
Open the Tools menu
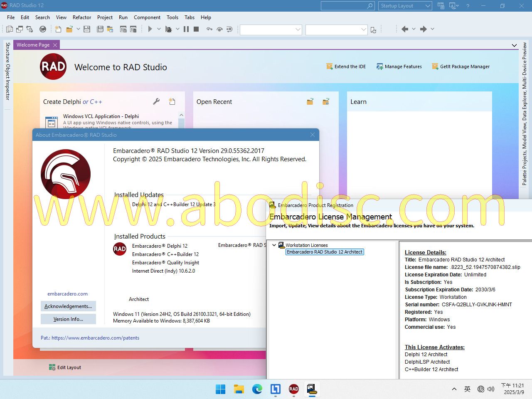[x=172, y=17]
